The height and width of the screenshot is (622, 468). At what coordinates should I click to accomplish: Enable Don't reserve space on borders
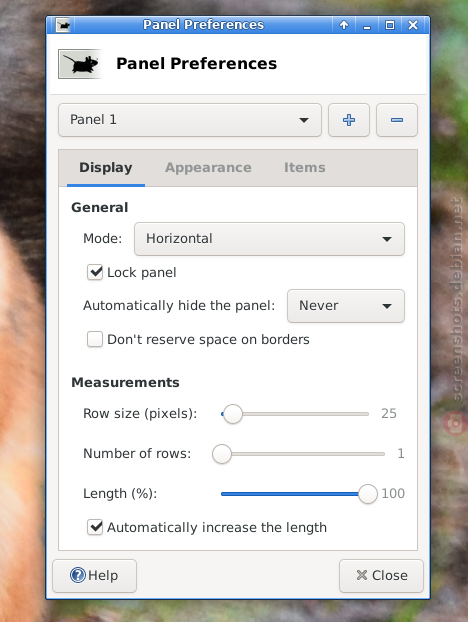coord(95,340)
